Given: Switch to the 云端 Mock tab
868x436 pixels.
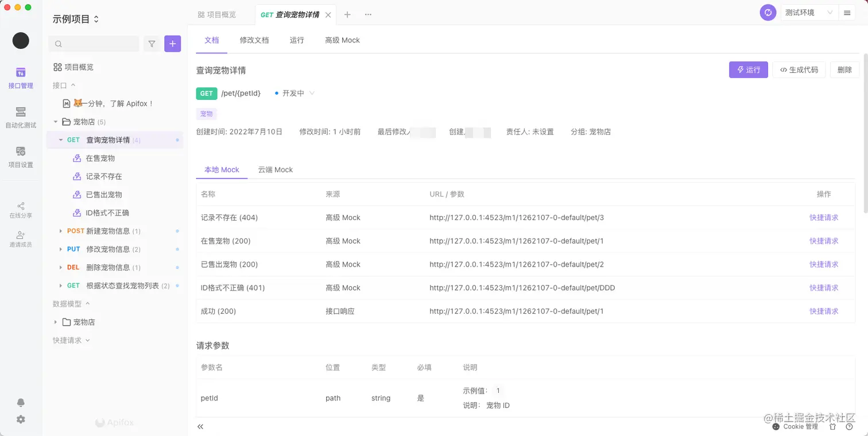Looking at the screenshot, I should [276, 169].
